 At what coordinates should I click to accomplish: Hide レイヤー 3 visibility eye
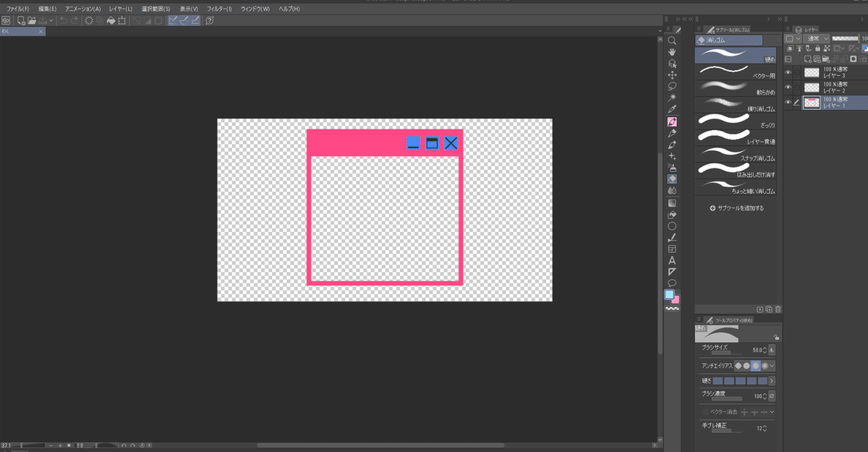788,72
